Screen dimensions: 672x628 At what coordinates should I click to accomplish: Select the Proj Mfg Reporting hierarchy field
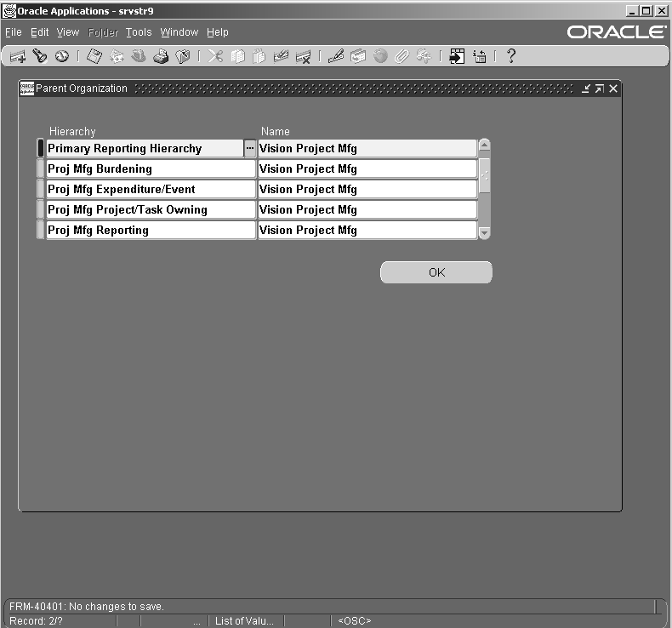point(151,231)
